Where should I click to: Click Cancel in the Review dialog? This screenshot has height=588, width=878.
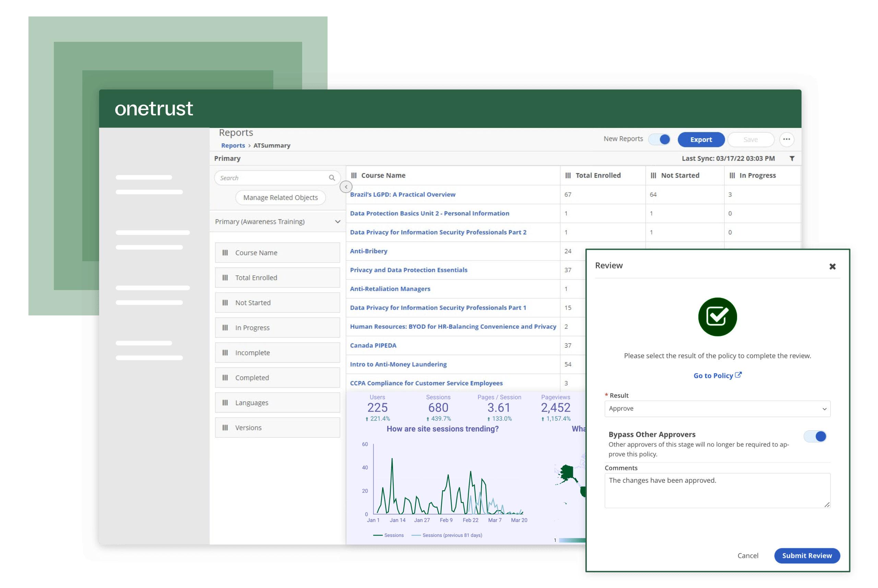click(x=747, y=556)
